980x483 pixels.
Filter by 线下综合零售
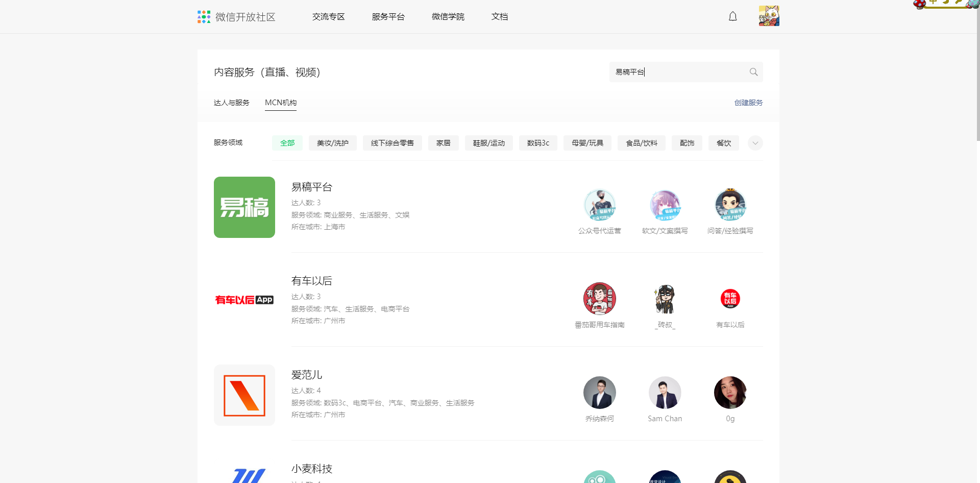(393, 143)
